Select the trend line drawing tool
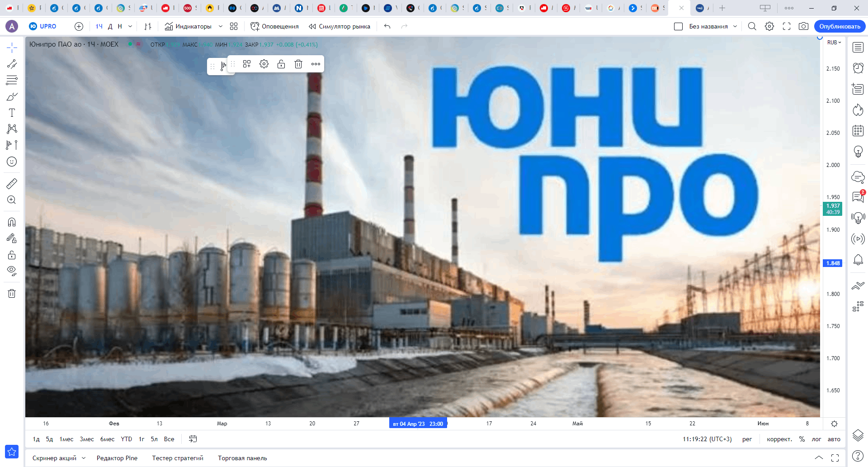This screenshot has width=868, height=467. 12,64
